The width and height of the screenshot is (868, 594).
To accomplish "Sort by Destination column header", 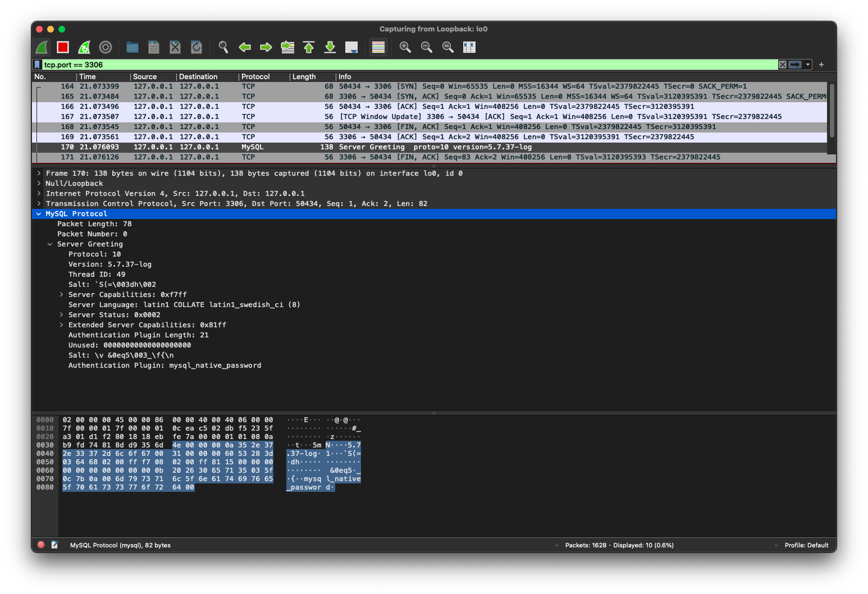I will pos(207,77).
